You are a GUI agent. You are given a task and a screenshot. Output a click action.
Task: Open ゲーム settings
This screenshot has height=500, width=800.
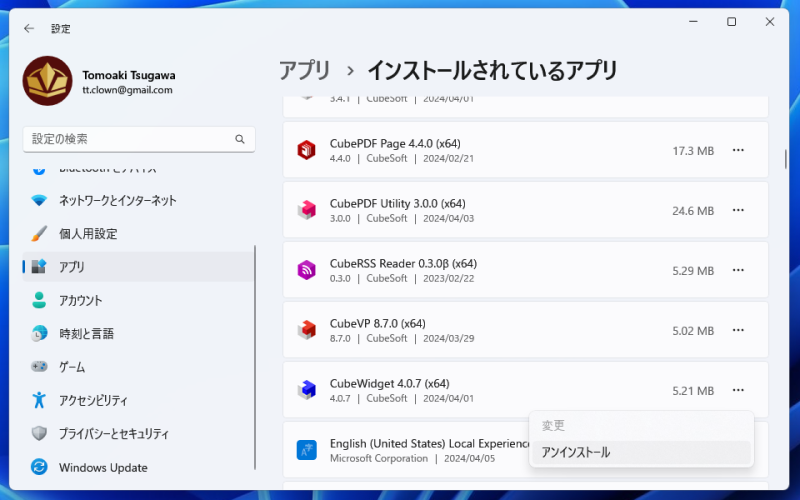click(x=138, y=366)
